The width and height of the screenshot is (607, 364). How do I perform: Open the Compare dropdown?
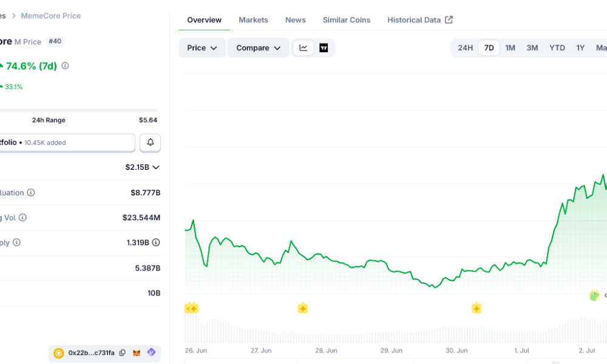258,48
